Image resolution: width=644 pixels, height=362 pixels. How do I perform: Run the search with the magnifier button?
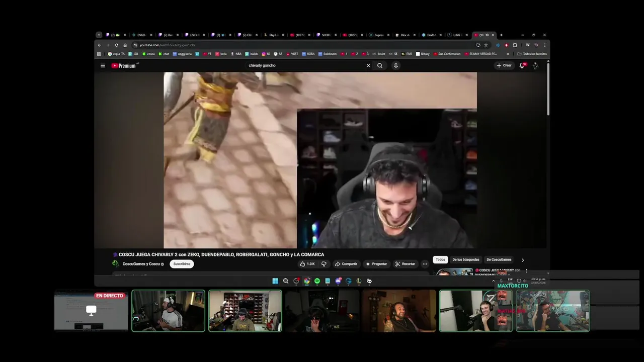[x=380, y=65]
